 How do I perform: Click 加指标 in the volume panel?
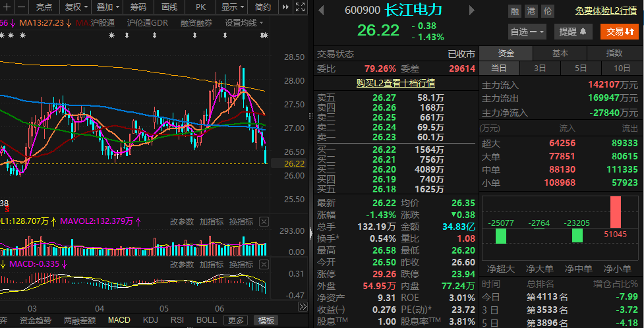pos(212,222)
